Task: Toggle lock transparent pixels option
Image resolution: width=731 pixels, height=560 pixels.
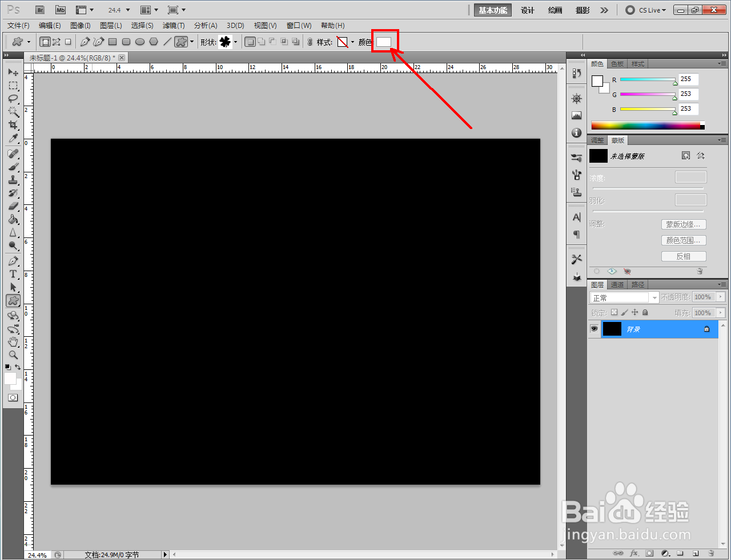Action: pyautogui.click(x=614, y=312)
